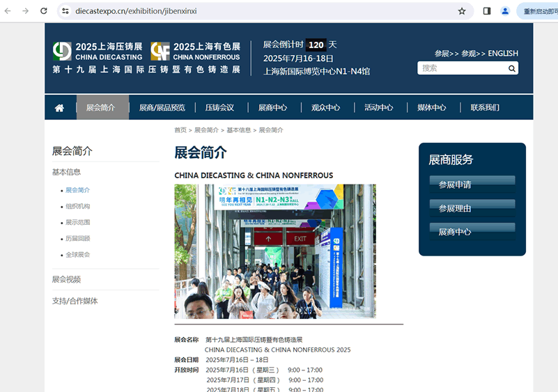The image size is (558, 392).
Task: Select 基本信息 in left sidebar
Action: [x=67, y=172]
